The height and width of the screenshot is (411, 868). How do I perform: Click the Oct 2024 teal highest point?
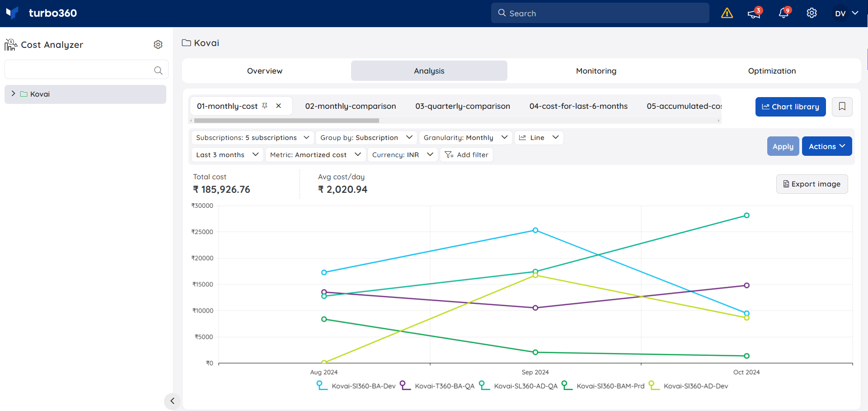click(x=746, y=215)
